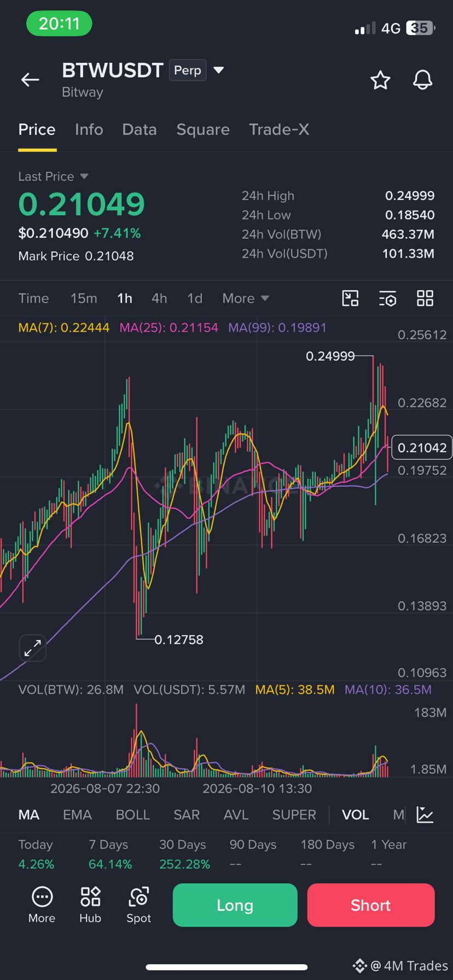Tap the 24h Vol(BTW) 463.37M value
The width and height of the screenshot is (453, 980).
tap(408, 234)
